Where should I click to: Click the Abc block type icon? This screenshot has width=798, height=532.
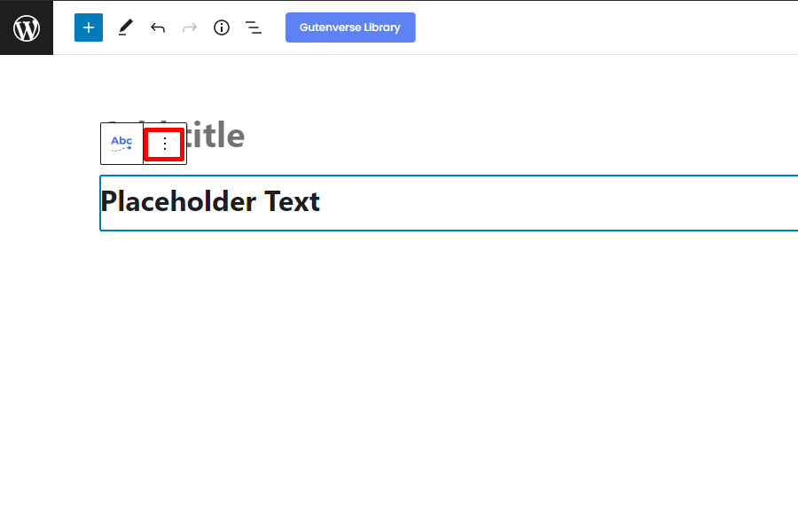pyautogui.click(x=121, y=144)
